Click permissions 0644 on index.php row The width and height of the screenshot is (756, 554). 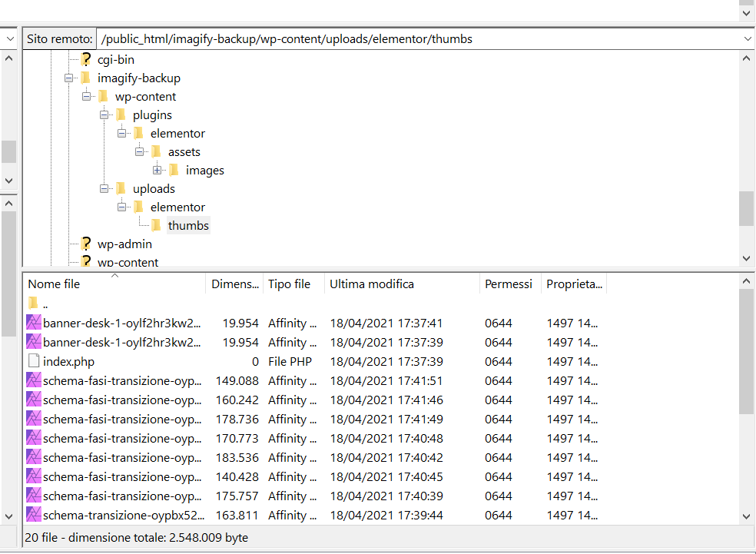click(498, 362)
